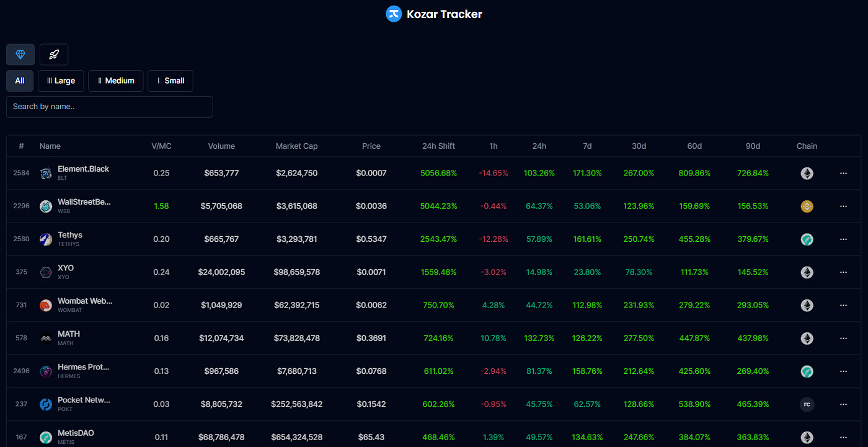
Task: Open the Element.Black token name
Action: [83, 169]
